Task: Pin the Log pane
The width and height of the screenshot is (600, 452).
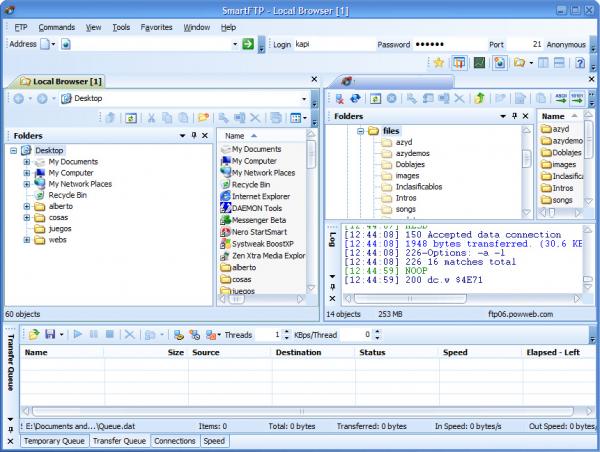Action: coord(333,287)
